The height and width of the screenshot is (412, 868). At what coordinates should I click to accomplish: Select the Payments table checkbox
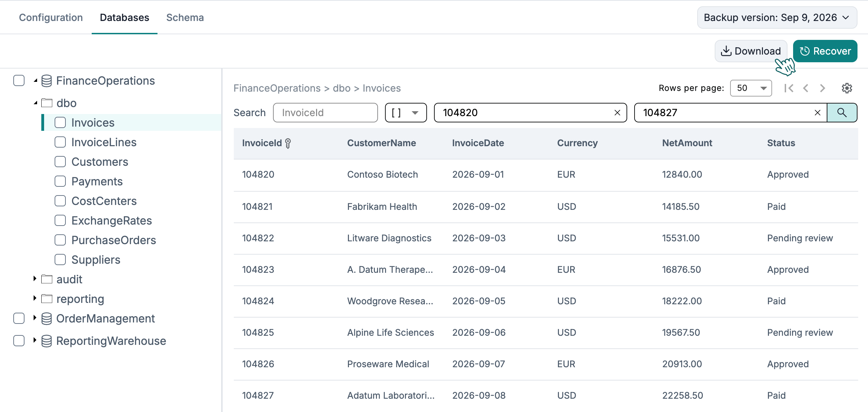click(60, 181)
